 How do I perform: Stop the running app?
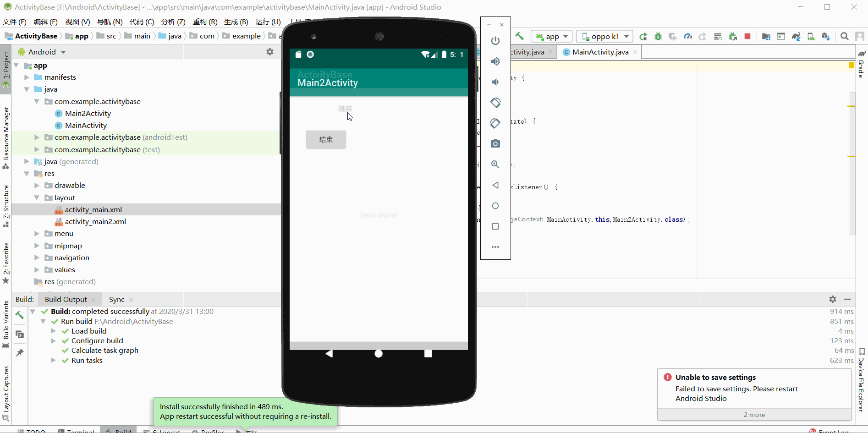tap(747, 36)
